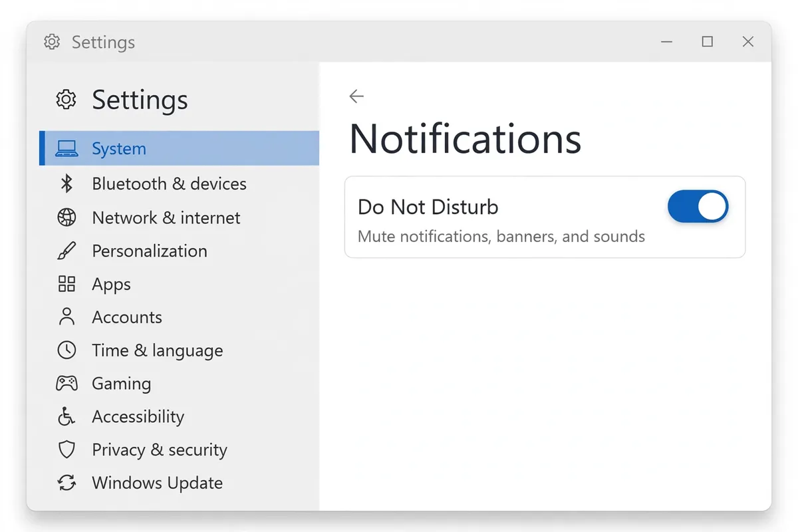
Task: Click 'Mute notifications, banners, and sounds' text
Action: pyautogui.click(x=501, y=237)
